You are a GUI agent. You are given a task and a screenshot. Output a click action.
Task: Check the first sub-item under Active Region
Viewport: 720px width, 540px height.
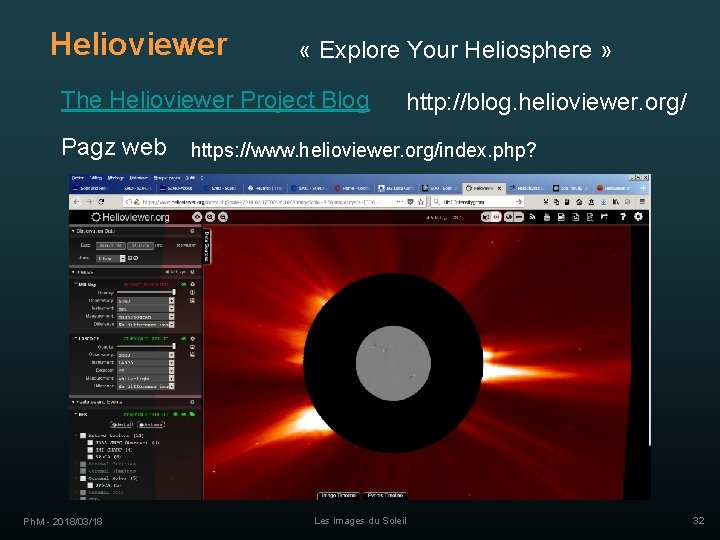click(x=90, y=443)
